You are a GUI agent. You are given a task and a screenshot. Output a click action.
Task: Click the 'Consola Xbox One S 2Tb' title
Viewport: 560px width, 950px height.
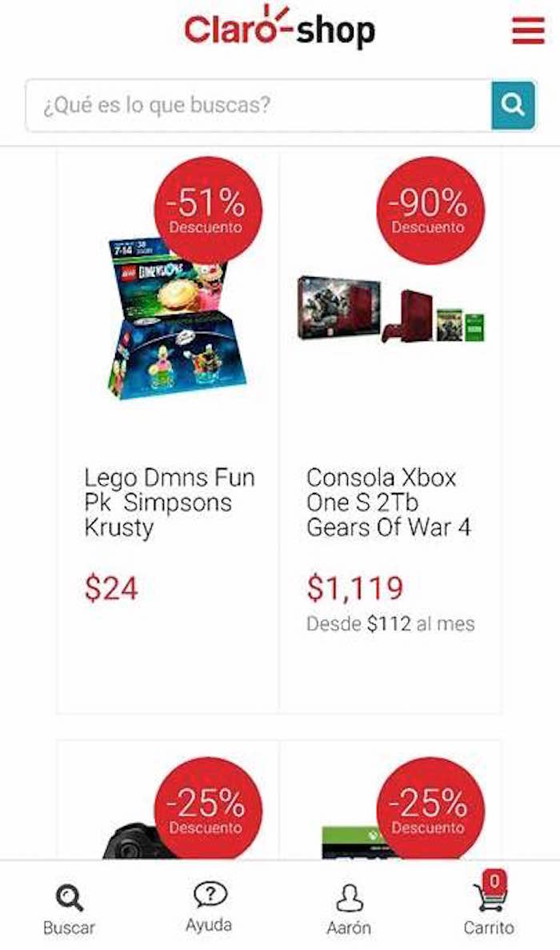389,503
